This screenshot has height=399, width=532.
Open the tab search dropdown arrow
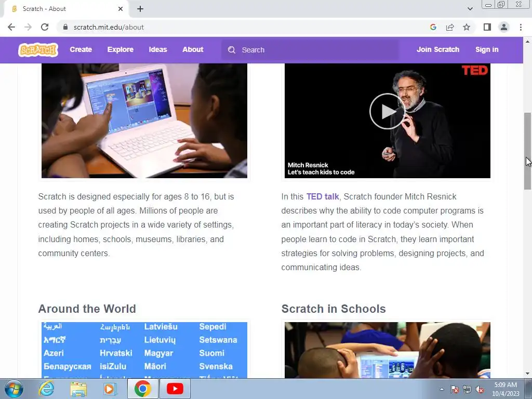pos(470,9)
